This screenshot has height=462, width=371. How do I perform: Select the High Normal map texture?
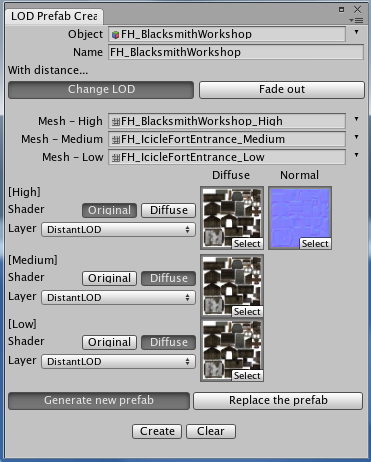coord(300,218)
